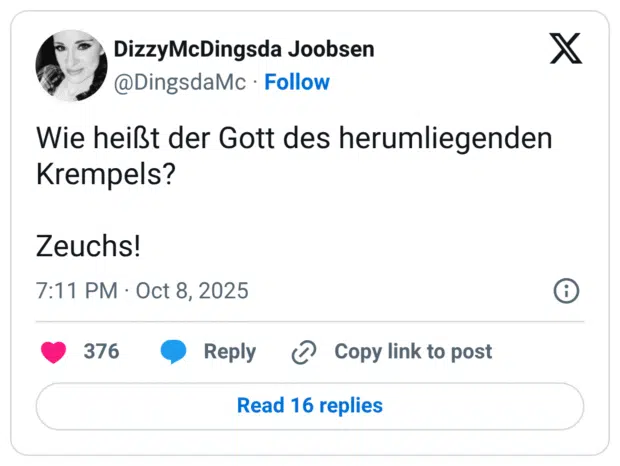The width and height of the screenshot is (620, 466).
Task: Like the post with the heart icon
Action: [53, 352]
